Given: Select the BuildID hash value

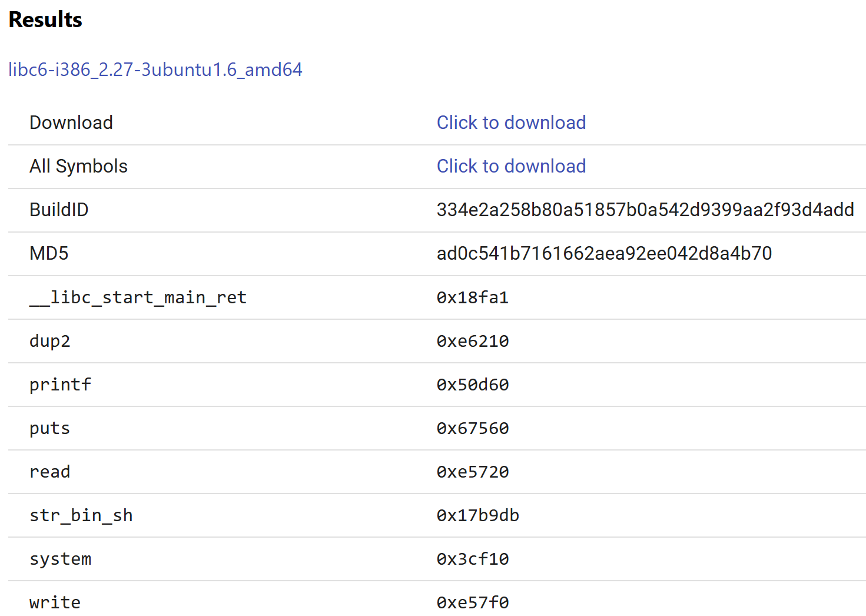Looking at the screenshot, I should point(645,210).
